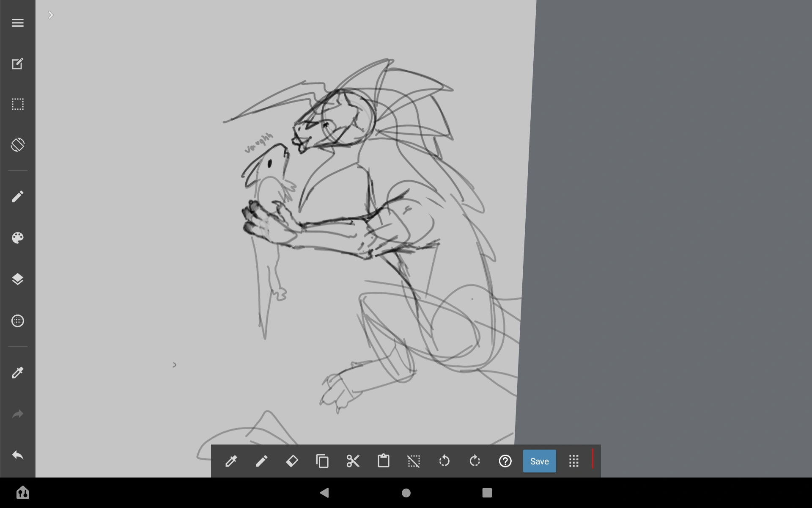Open the help question mark
The image size is (812, 508).
pos(505,461)
